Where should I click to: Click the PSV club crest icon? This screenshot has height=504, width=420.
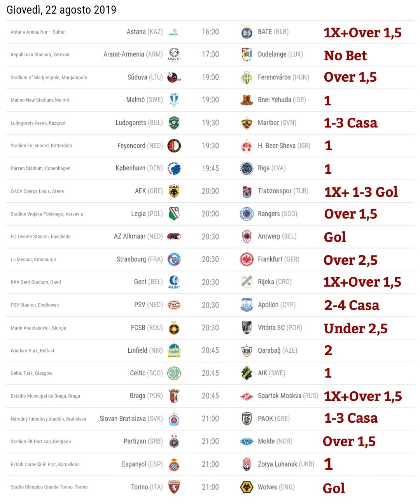coord(174,305)
